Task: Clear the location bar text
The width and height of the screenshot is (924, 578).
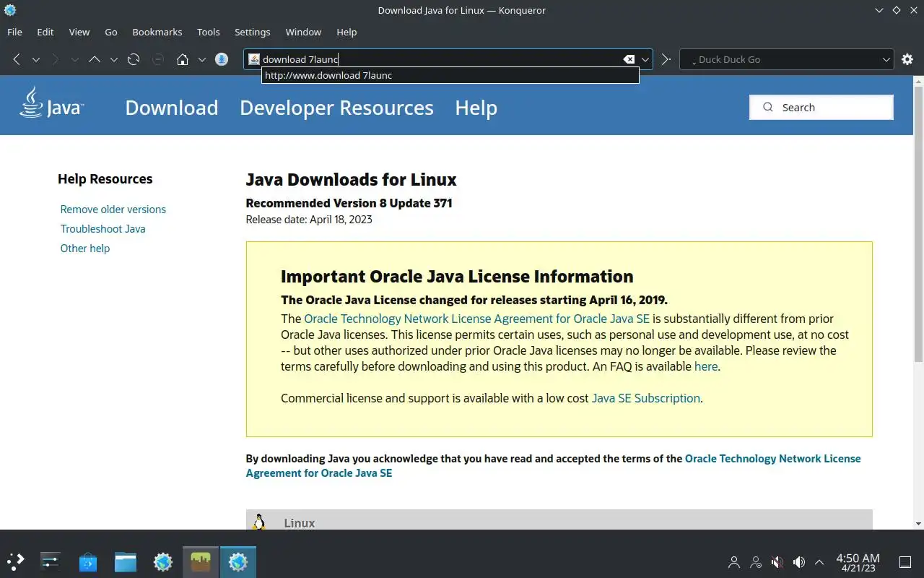Action: [629, 59]
